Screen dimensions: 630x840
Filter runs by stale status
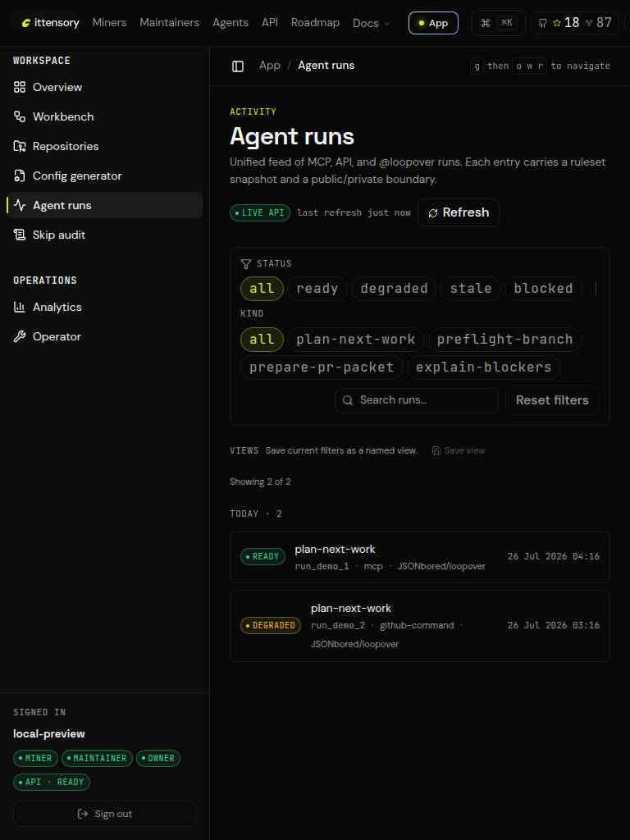[470, 289]
